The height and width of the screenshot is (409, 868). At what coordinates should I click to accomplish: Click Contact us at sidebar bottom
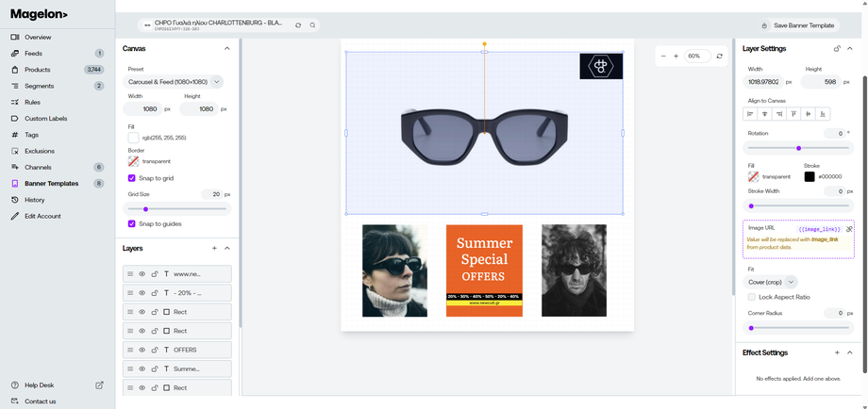[x=40, y=401]
